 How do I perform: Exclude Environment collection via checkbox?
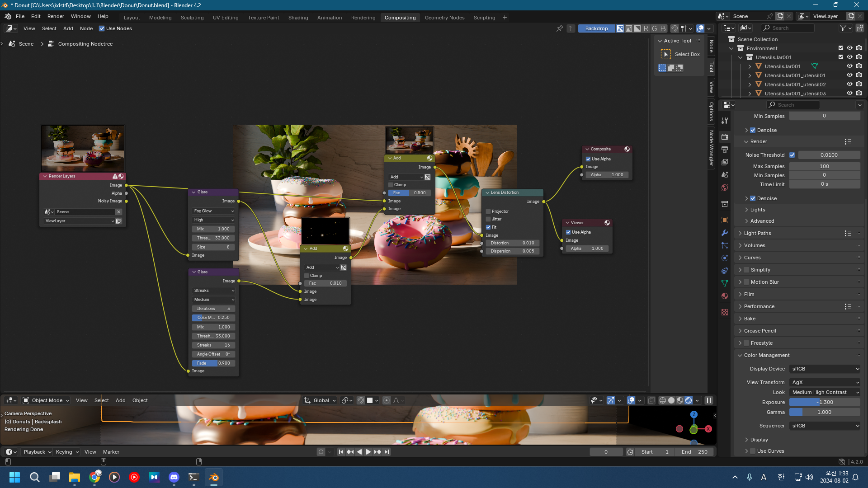(841, 48)
